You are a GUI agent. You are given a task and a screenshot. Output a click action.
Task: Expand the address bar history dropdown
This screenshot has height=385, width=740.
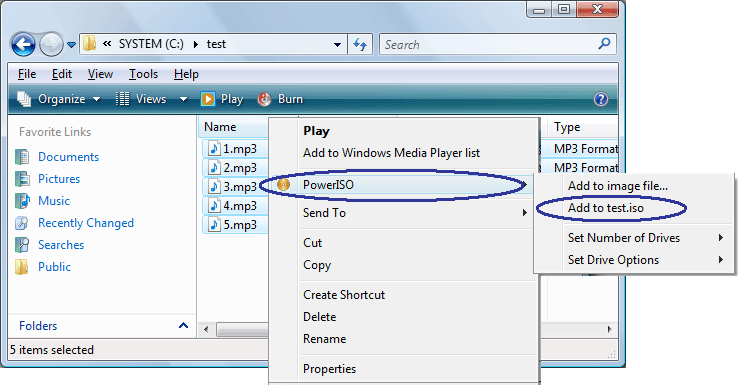337,45
